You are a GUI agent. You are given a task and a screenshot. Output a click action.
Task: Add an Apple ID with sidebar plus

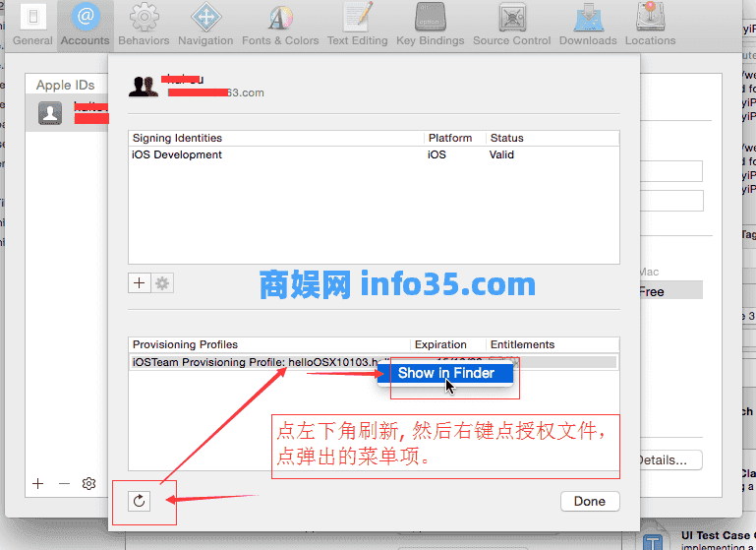tap(38, 483)
